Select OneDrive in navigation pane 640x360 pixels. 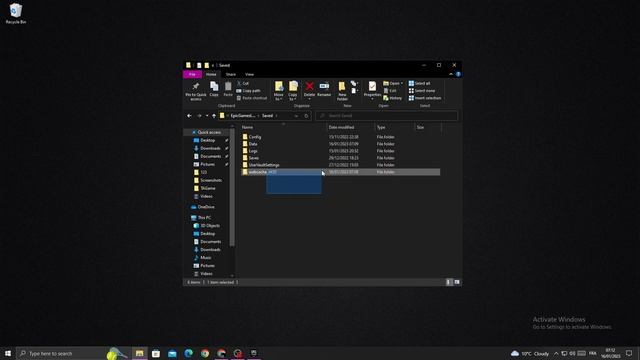(203, 207)
